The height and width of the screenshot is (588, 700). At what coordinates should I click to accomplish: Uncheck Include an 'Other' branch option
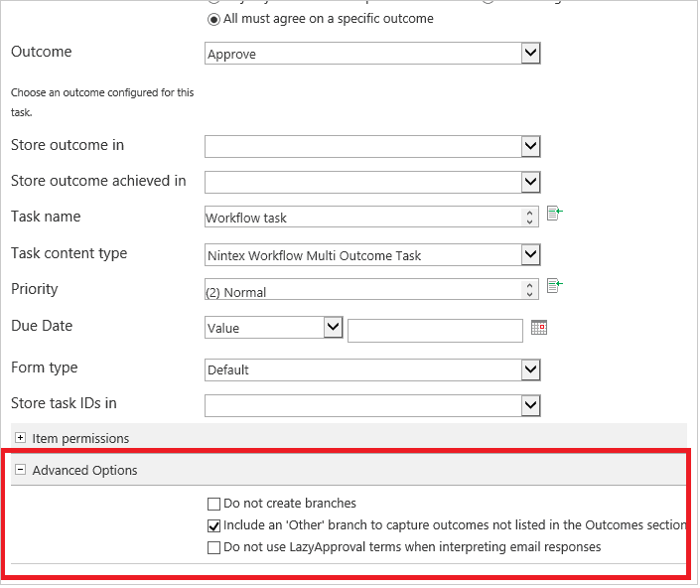click(x=213, y=526)
